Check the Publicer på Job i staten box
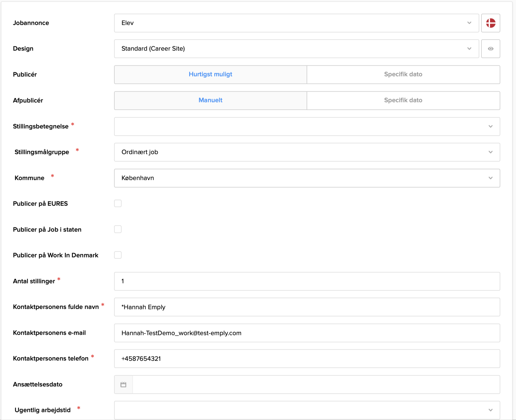 (x=118, y=229)
